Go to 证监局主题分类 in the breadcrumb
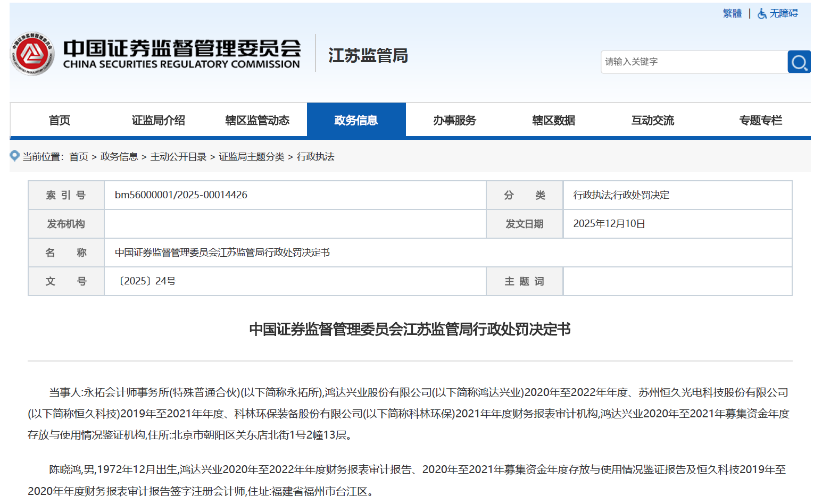Image resolution: width=814 pixels, height=504 pixels. point(252,157)
